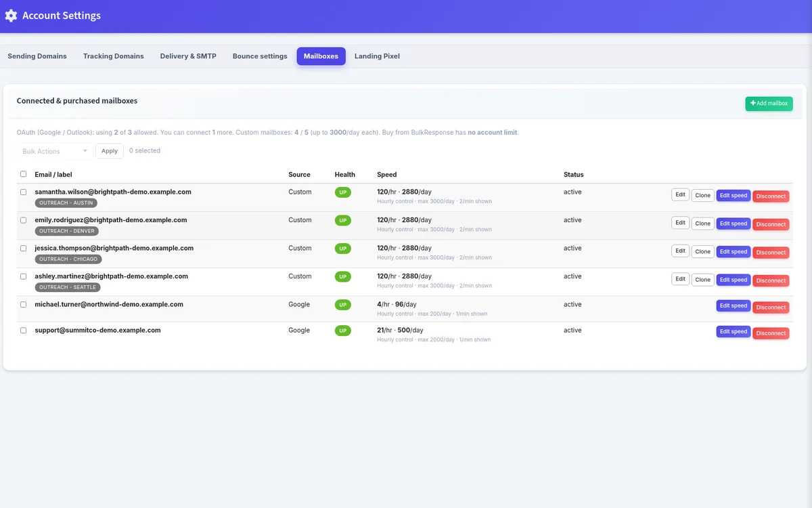
Task: Edit the ashley.martinez mailbox
Action: 680,278
